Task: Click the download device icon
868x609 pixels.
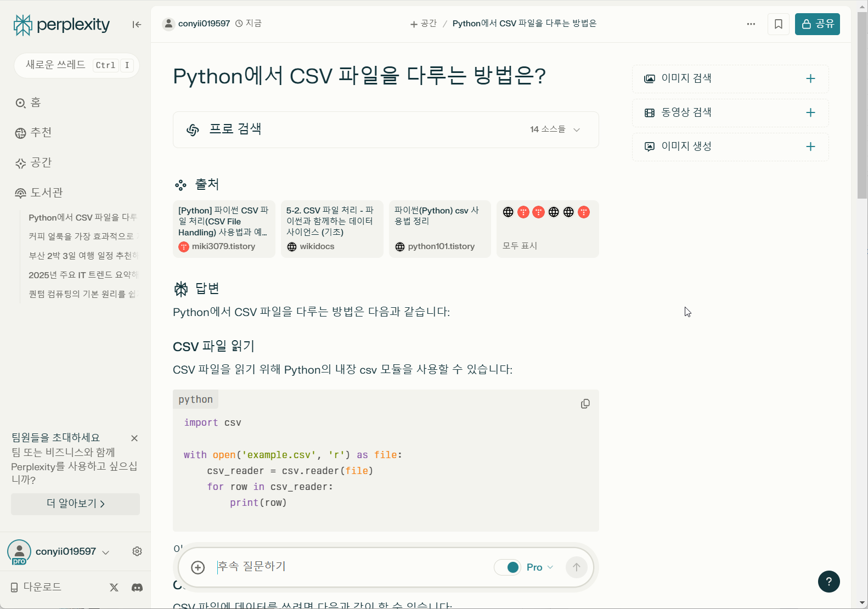Action: tap(14, 588)
